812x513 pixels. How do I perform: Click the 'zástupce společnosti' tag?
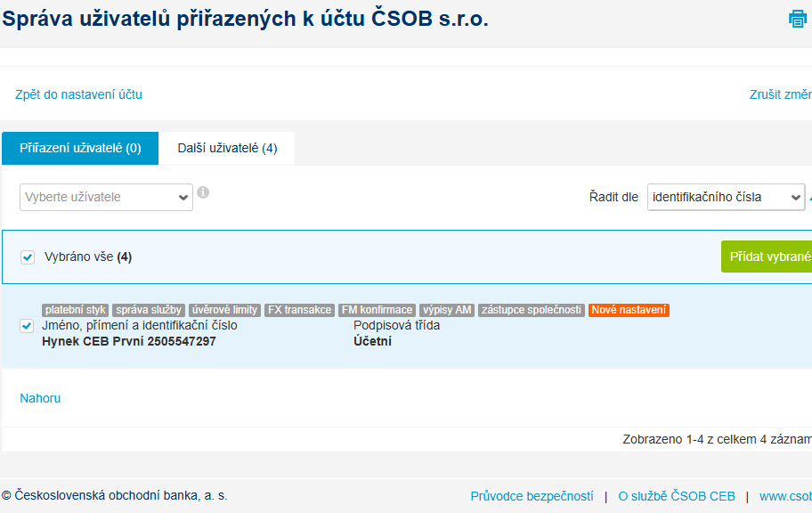(x=532, y=310)
